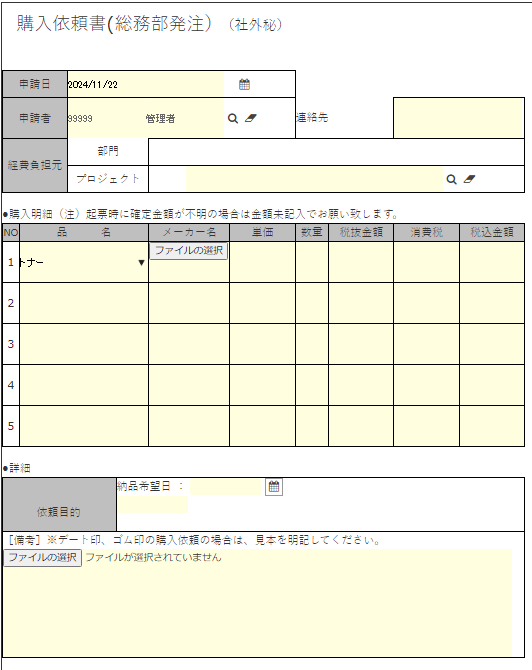Click the 単価 cell in row 1
Viewport: 532px width, 670px height.
click(262, 262)
